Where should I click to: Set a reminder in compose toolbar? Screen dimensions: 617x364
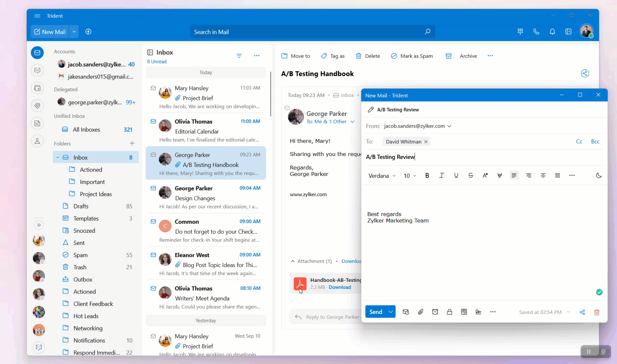click(435, 312)
